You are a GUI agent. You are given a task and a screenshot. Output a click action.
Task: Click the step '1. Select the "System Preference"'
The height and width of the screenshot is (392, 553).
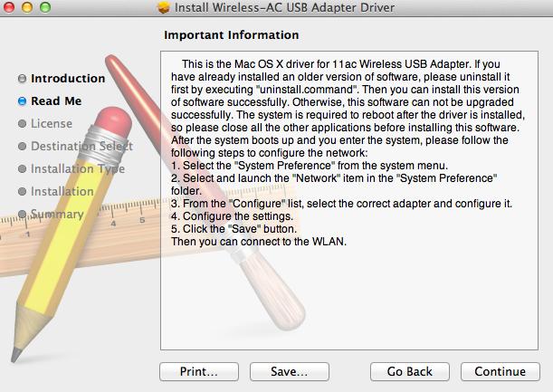click(x=310, y=166)
